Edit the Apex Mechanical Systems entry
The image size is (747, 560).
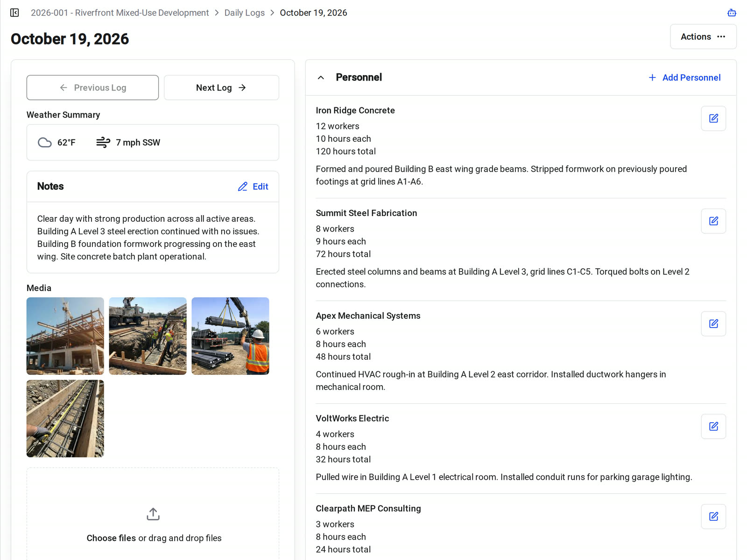coord(713,324)
